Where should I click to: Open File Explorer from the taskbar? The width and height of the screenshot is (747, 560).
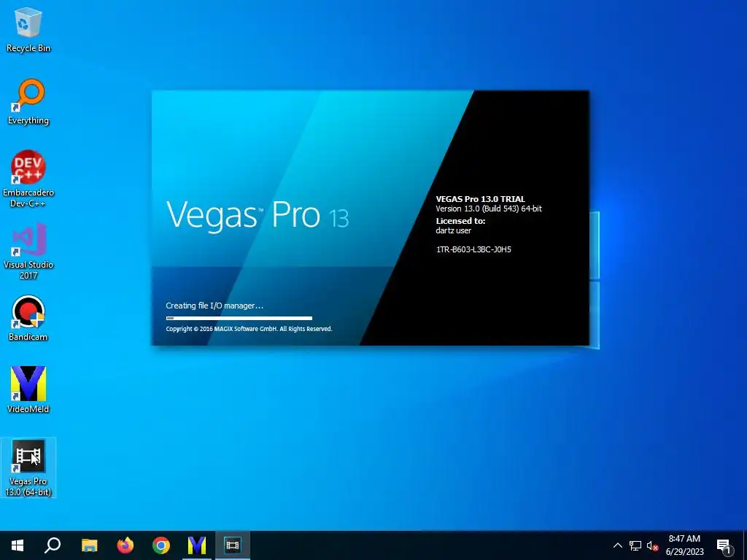(x=89, y=545)
